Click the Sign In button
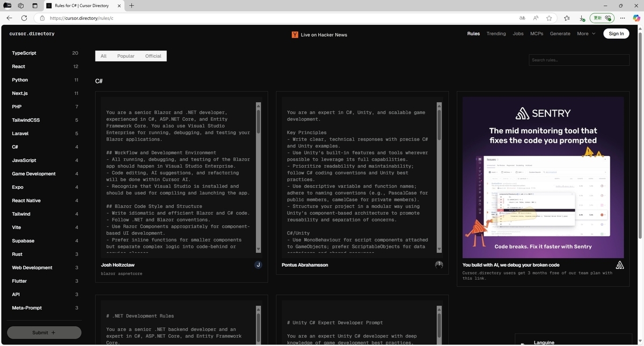 tap(616, 33)
